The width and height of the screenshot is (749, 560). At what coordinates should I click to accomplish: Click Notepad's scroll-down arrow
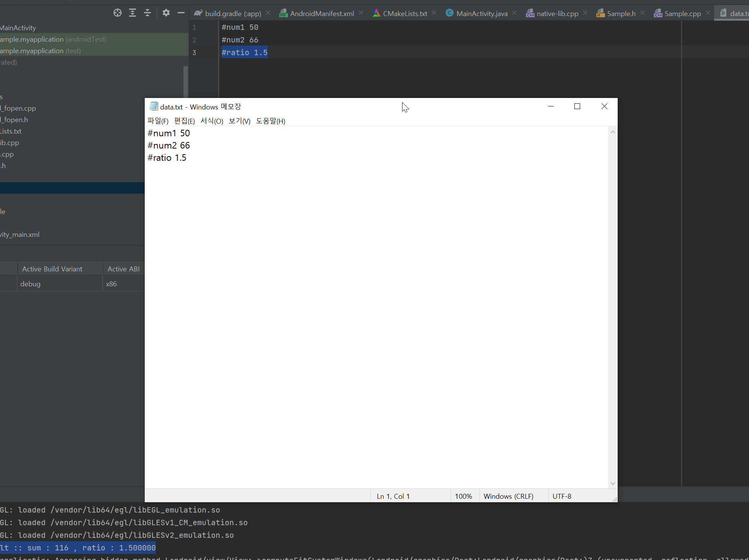[x=613, y=483]
